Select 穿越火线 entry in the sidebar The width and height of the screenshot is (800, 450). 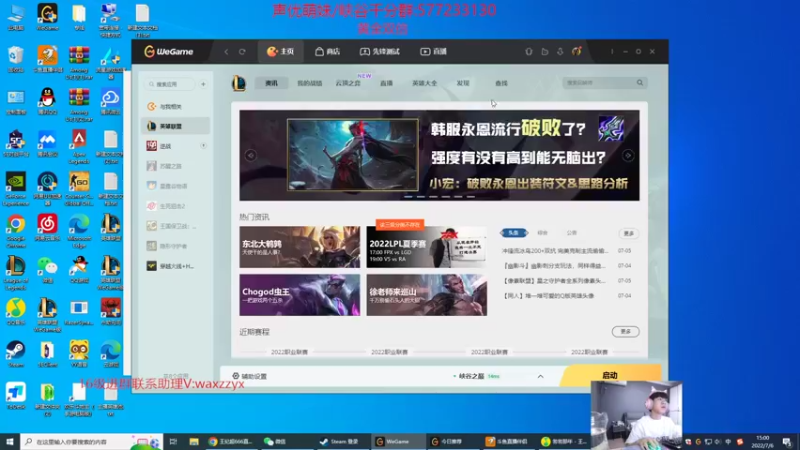pos(175,266)
